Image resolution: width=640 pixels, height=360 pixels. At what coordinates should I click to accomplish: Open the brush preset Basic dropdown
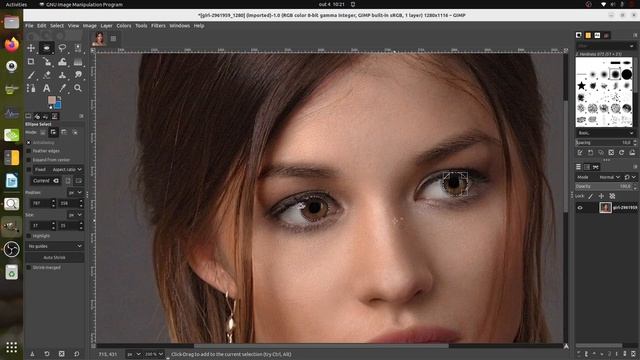point(606,133)
